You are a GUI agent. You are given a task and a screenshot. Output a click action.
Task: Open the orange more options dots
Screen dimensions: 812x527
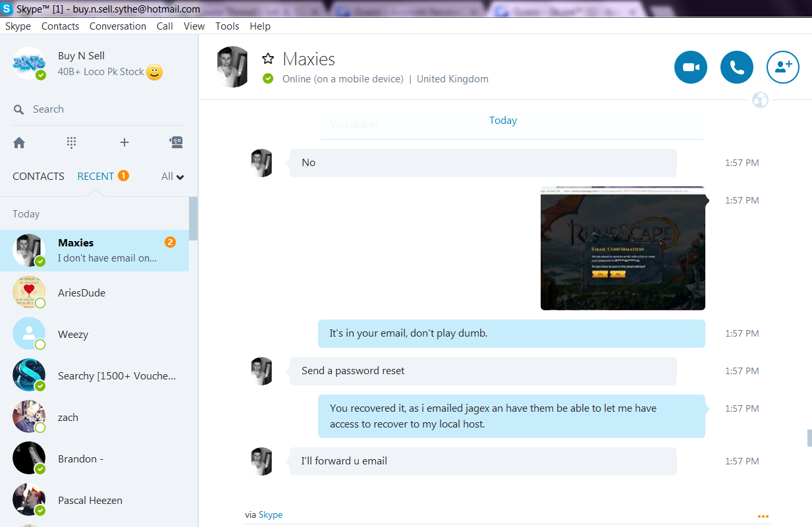(763, 516)
